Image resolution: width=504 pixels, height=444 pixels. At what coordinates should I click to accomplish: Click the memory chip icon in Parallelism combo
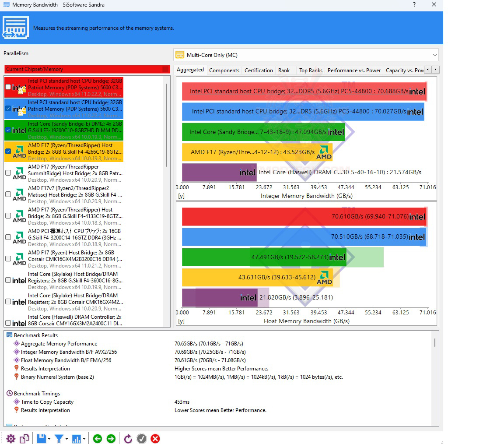pos(180,55)
